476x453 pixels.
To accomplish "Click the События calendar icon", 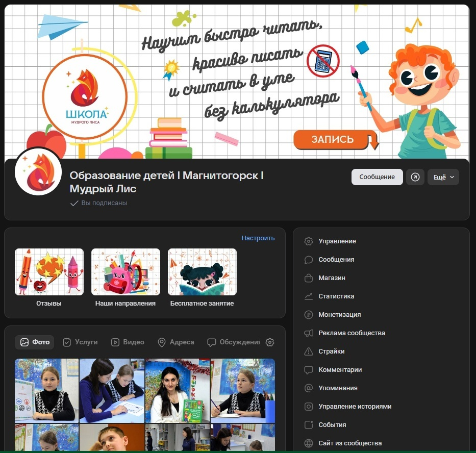I will [309, 425].
